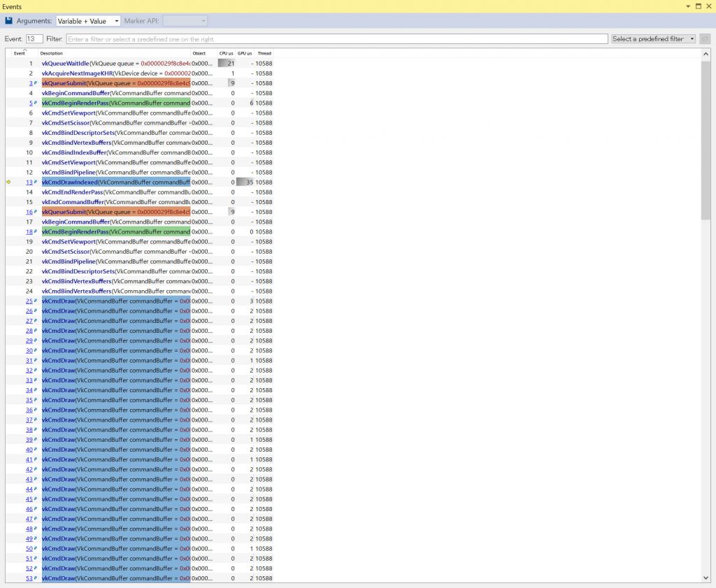
Task: Open the Arguments Variable + Value dropdown
Action: coord(88,21)
